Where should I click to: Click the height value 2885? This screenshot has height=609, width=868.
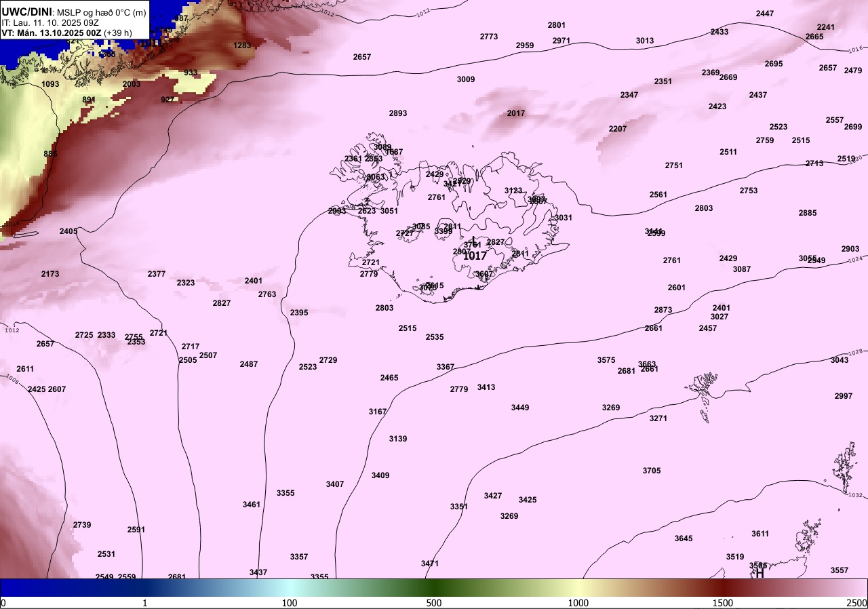pyautogui.click(x=808, y=213)
